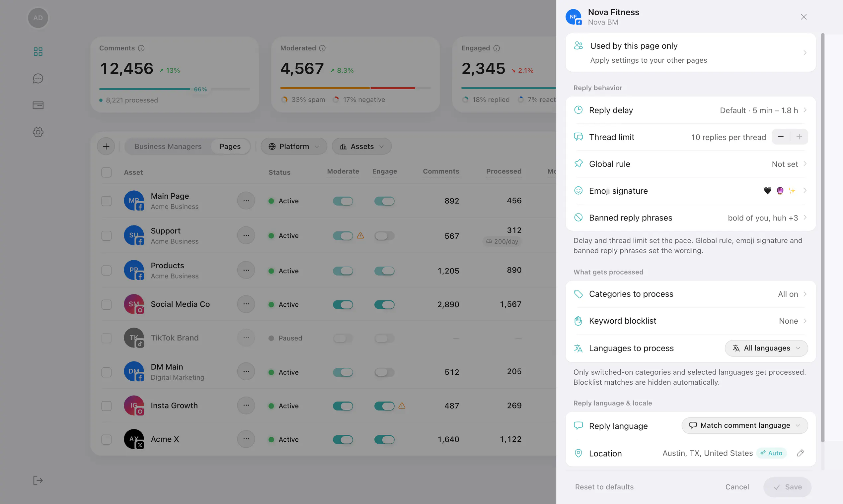
Task: Click the Save button
Action: [x=787, y=487]
